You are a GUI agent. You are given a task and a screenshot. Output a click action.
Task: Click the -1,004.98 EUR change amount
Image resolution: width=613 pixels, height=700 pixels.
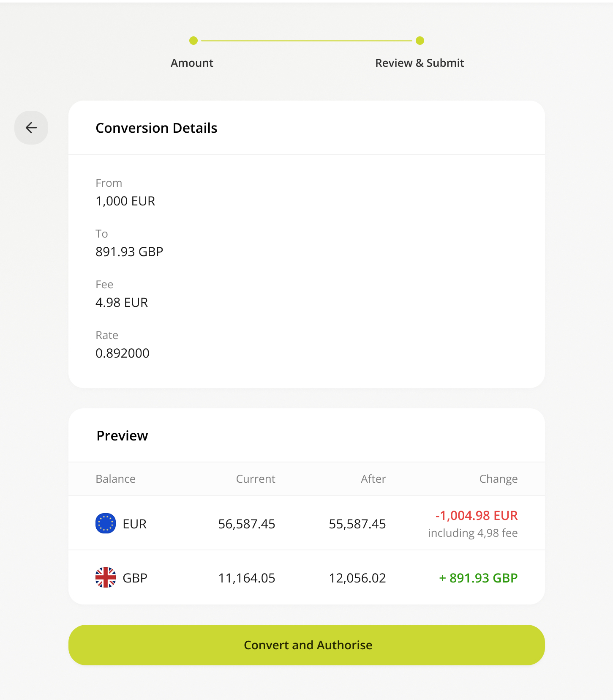tap(477, 516)
